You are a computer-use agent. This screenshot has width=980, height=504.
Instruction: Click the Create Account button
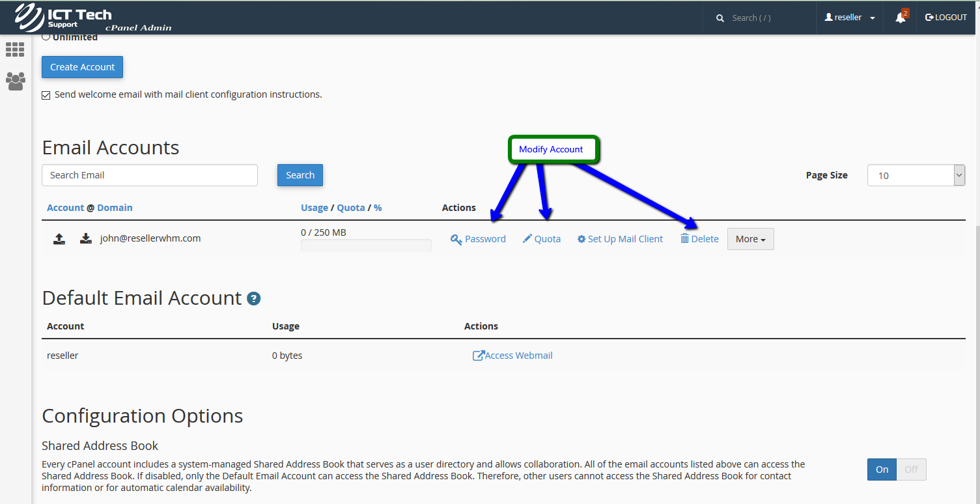pos(82,67)
